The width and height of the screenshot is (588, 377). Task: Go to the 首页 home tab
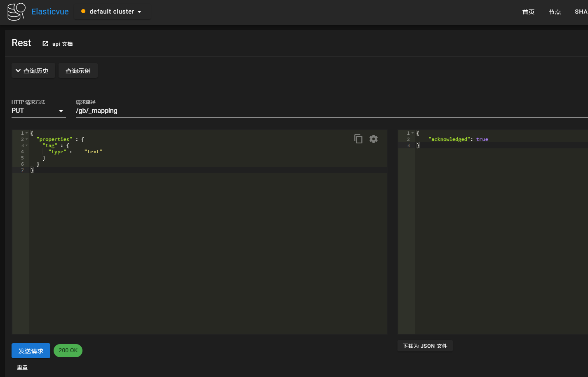coord(528,12)
